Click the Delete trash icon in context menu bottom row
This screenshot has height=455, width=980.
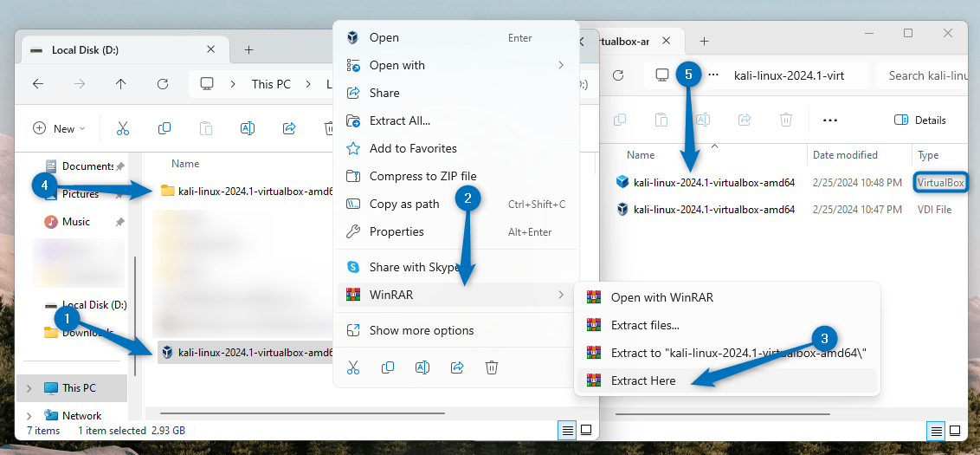click(492, 367)
